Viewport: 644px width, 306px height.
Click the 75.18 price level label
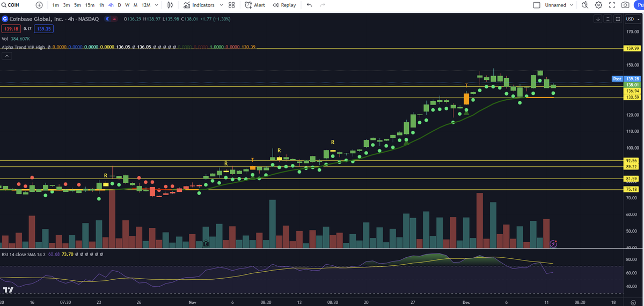(632, 189)
